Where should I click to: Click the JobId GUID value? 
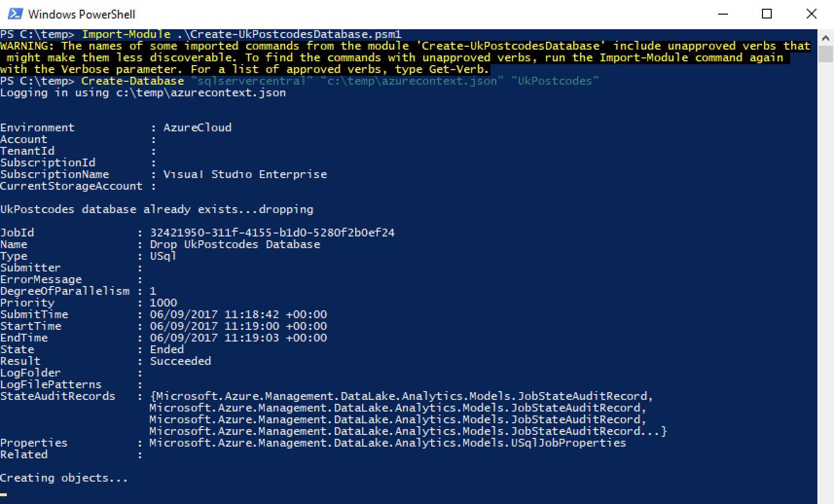click(272, 233)
